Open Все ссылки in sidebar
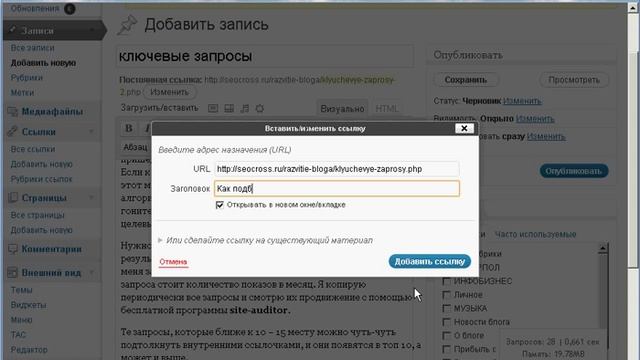Image resolution: width=640 pixels, height=360 pixels. coord(33,149)
